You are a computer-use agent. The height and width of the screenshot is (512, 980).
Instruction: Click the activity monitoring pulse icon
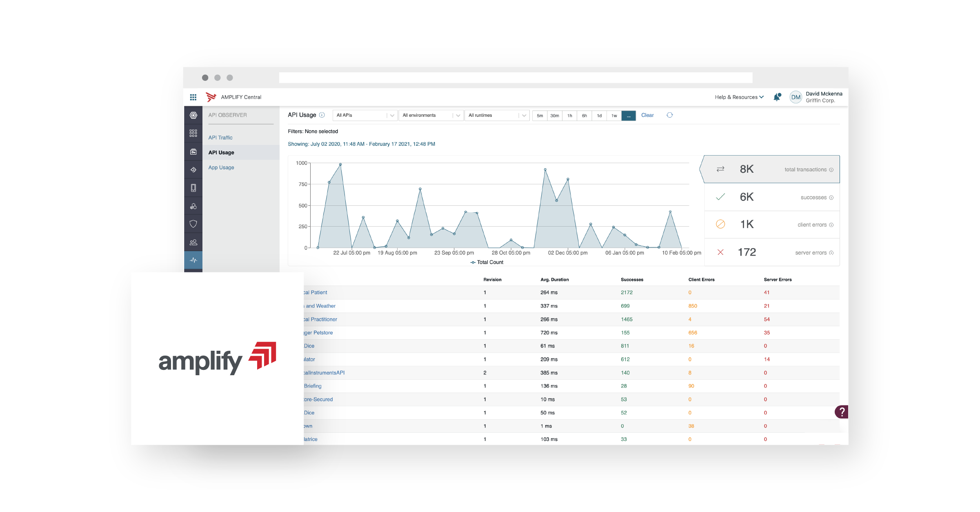click(193, 260)
